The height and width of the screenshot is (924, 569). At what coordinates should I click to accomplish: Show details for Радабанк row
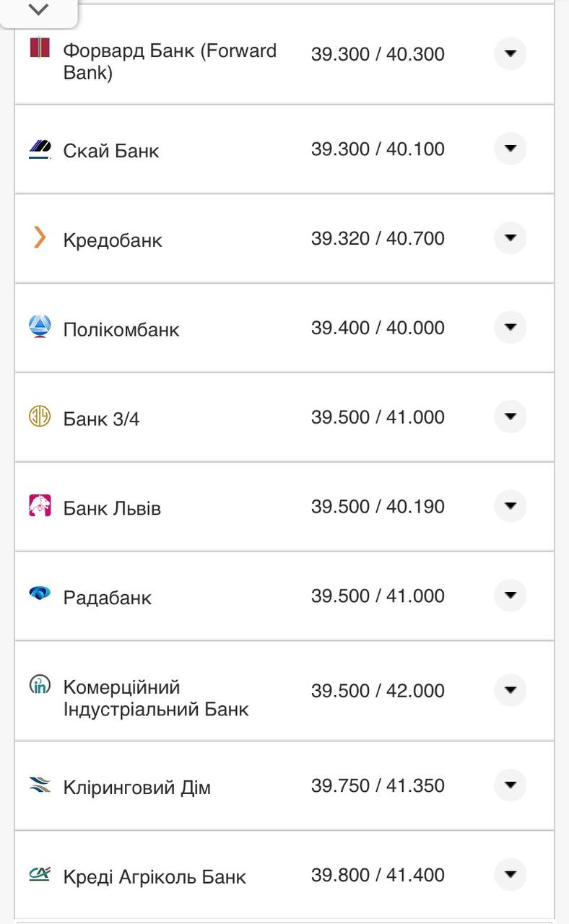coord(511,596)
